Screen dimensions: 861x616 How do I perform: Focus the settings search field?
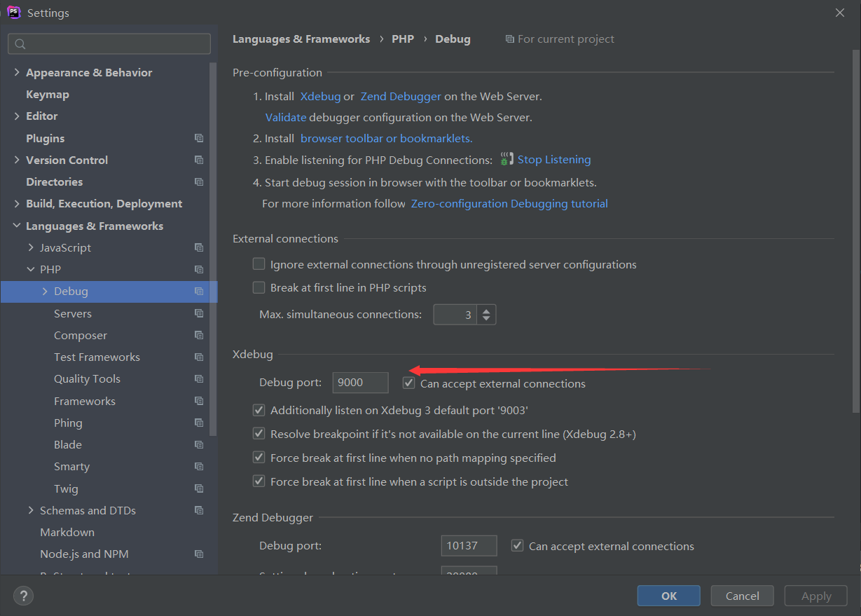click(109, 44)
